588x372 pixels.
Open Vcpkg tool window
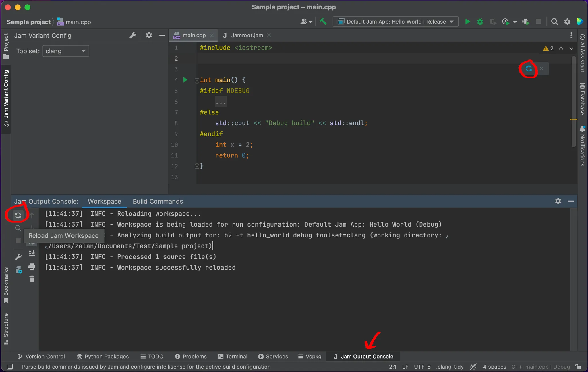tap(310, 356)
